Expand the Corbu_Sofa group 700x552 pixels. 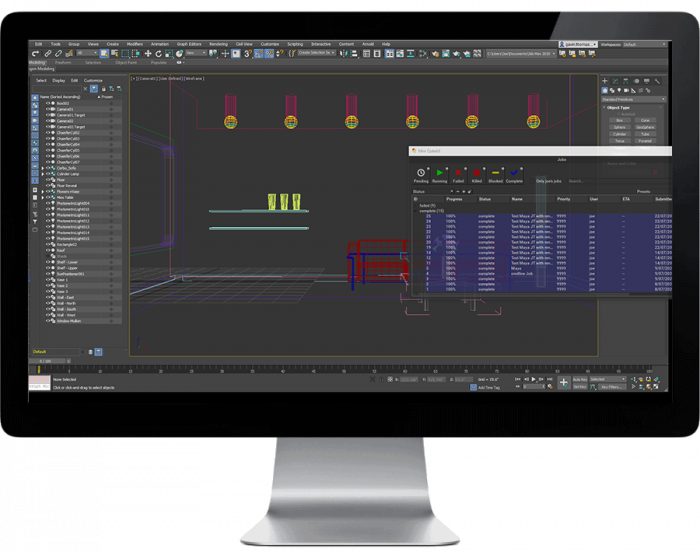tap(43, 168)
